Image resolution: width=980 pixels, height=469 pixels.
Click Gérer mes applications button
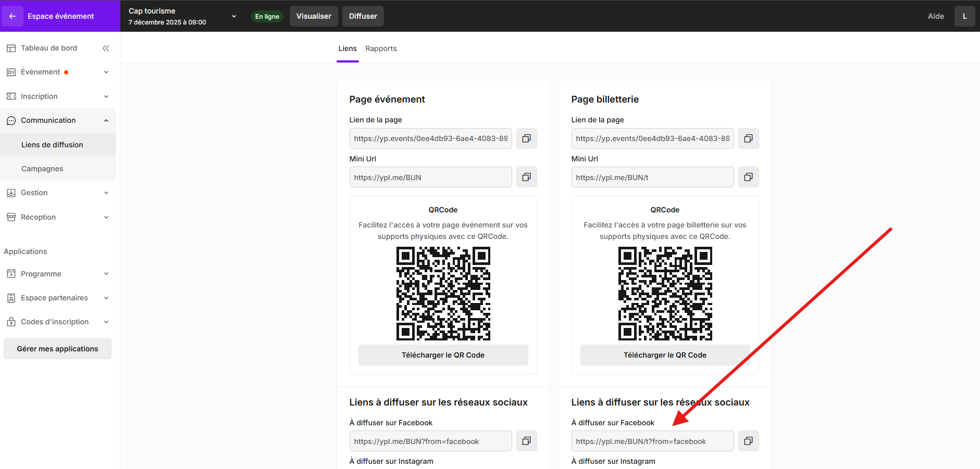coord(57,349)
